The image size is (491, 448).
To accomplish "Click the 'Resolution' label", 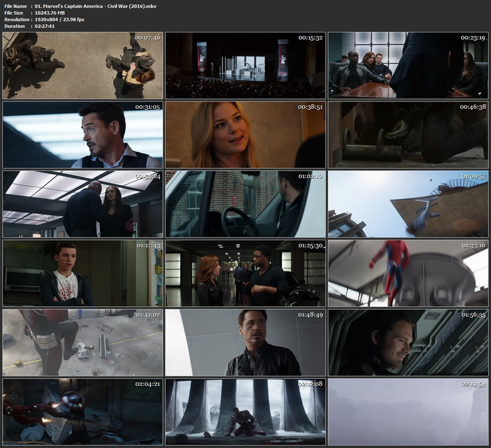I will (x=17, y=20).
